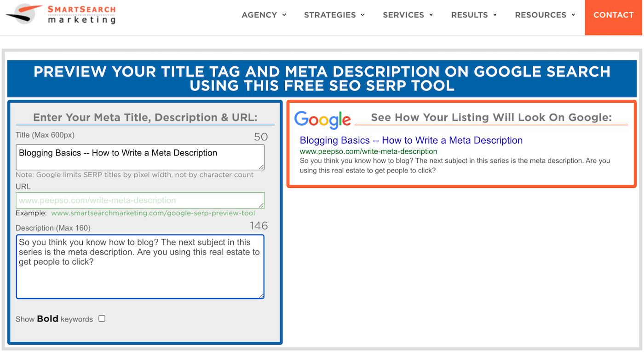Open the Results dropdown chevron
The image size is (644, 352).
tap(496, 15)
